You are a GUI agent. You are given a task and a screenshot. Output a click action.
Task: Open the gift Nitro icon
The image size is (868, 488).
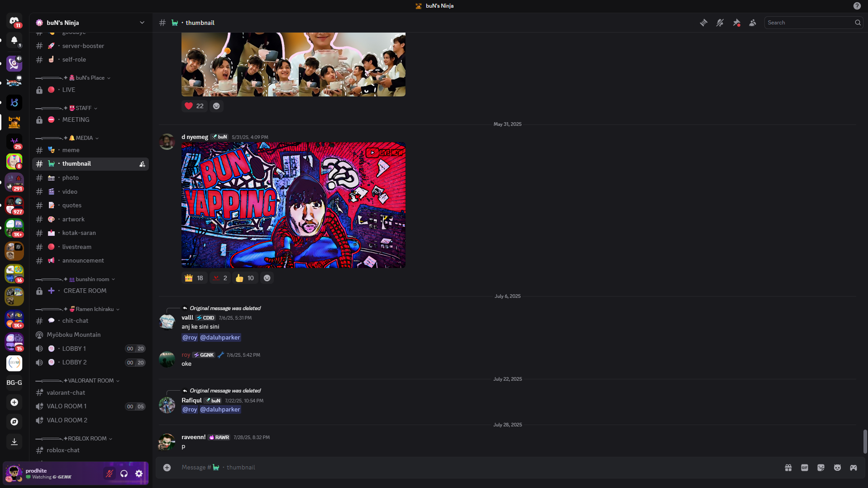click(788, 468)
